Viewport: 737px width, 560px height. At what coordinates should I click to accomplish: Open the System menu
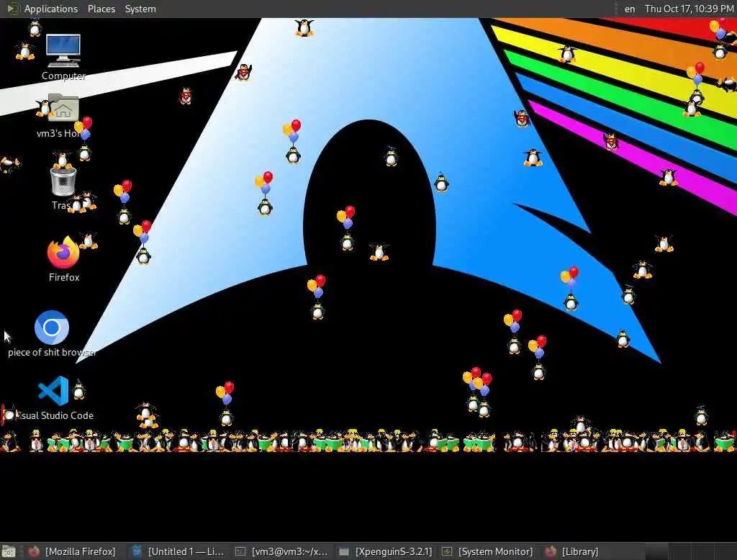click(x=140, y=9)
